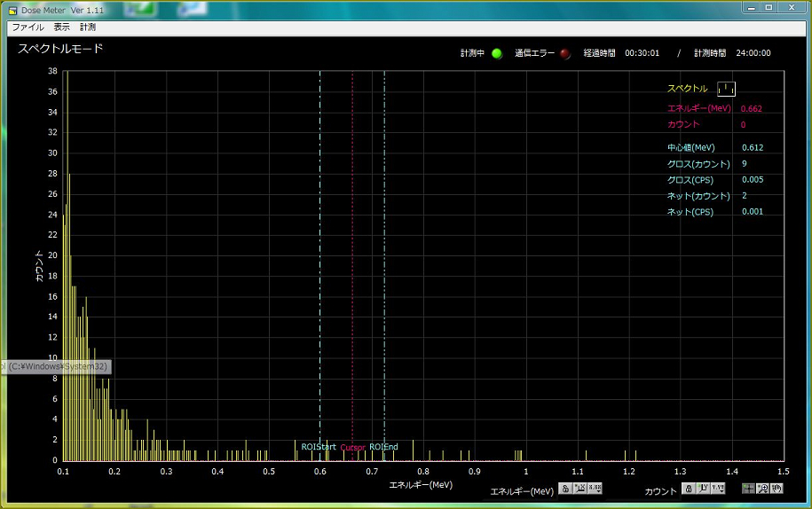Open the count axis number format options

pyautogui.click(x=718, y=489)
